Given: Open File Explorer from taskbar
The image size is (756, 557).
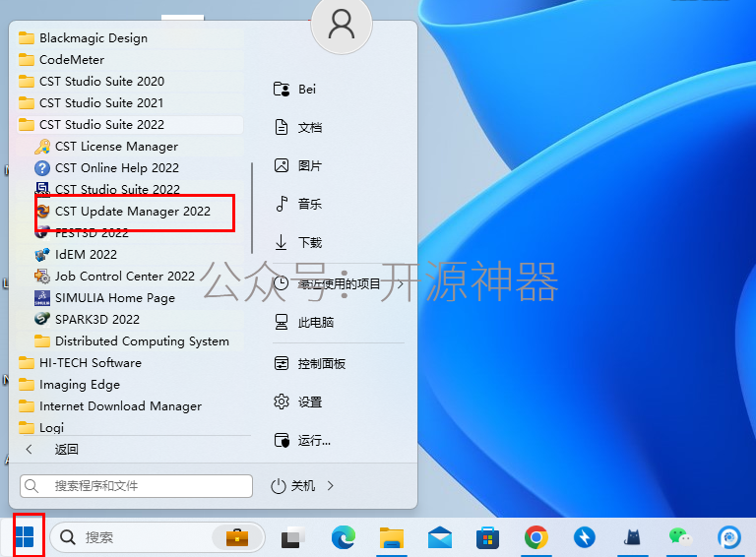Looking at the screenshot, I should [392, 537].
